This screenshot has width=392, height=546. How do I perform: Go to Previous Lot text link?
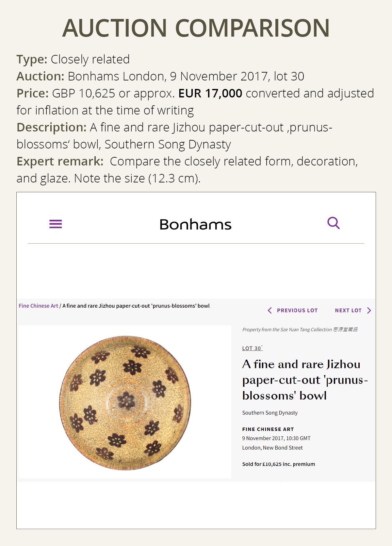[x=297, y=310]
